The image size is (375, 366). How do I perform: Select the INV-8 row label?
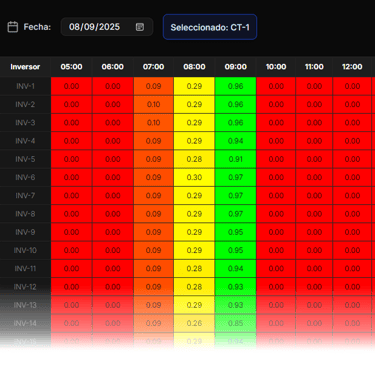pos(25,214)
